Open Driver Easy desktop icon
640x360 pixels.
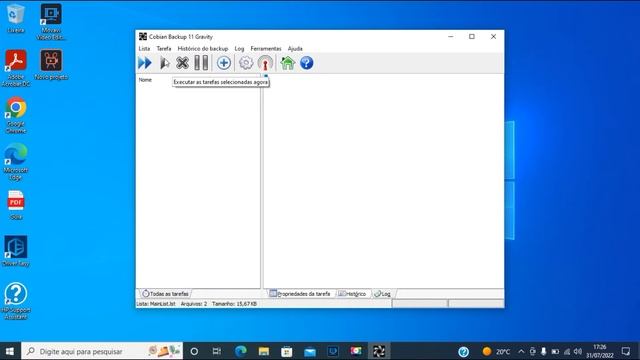click(16, 251)
